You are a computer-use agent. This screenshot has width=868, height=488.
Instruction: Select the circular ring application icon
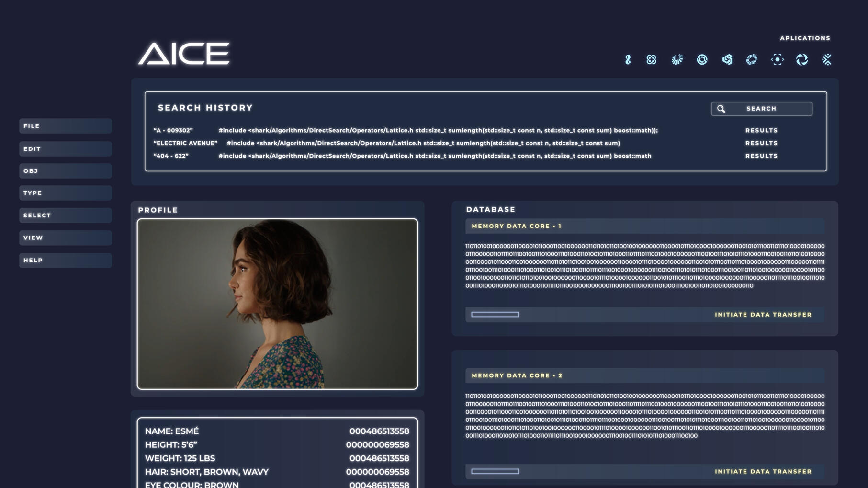coord(702,59)
